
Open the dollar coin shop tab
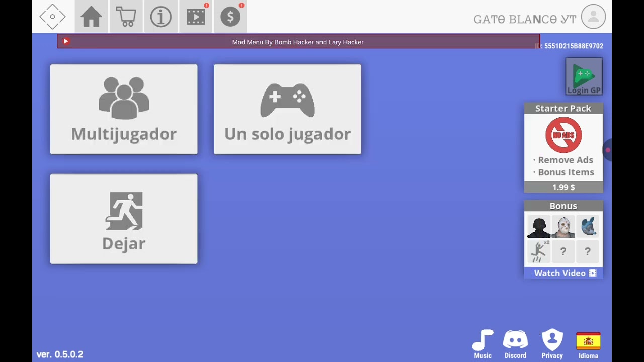(x=230, y=17)
